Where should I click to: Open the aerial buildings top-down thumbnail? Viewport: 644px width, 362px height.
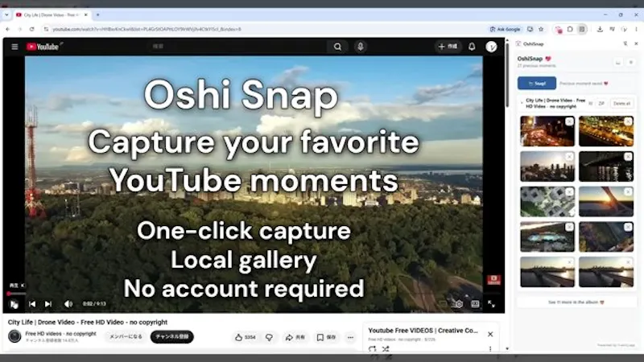tap(547, 202)
